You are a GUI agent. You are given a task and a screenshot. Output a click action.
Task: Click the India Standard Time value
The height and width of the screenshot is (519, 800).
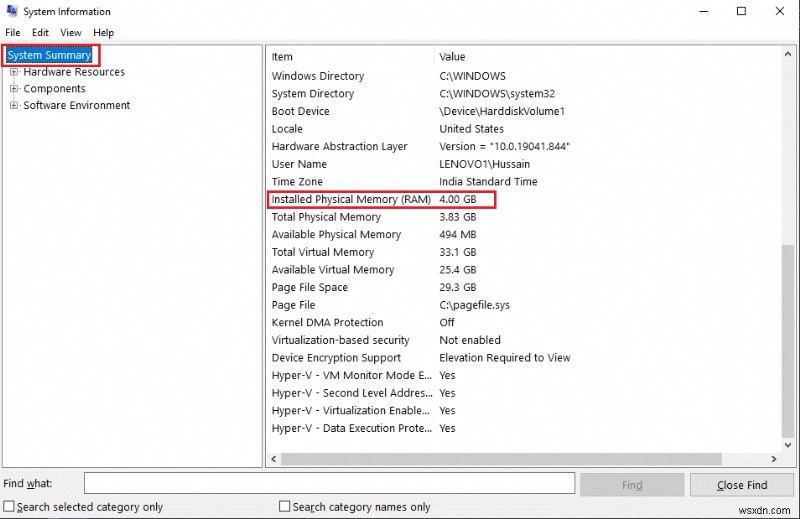(488, 182)
